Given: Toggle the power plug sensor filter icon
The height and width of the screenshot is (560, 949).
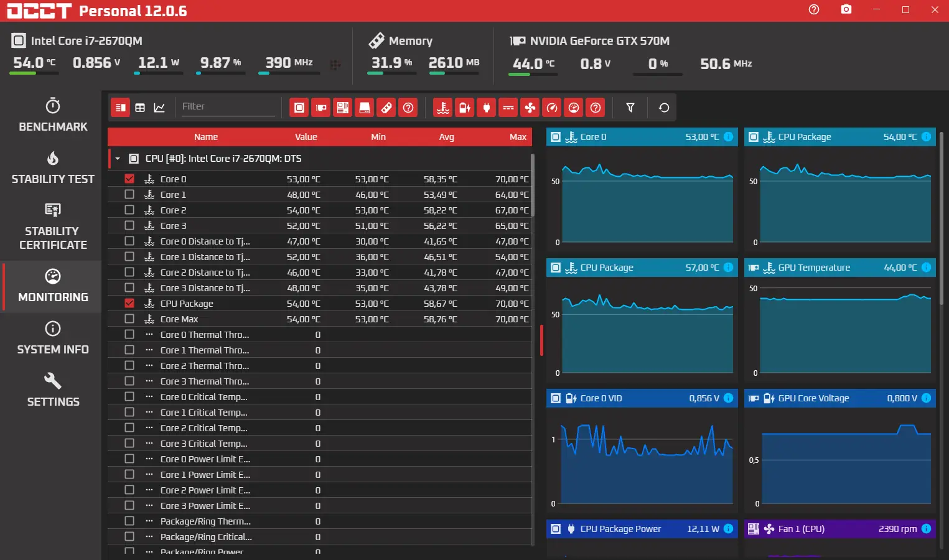Looking at the screenshot, I should [x=487, y=108].
